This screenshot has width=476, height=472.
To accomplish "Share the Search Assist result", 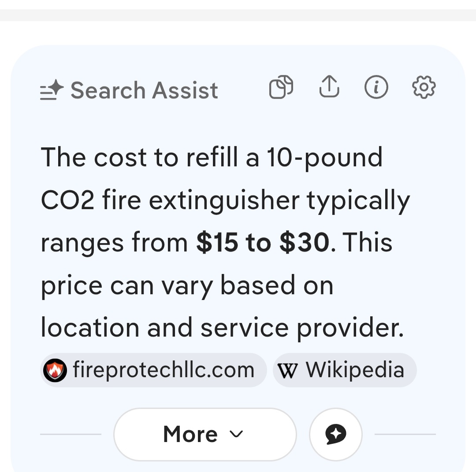I will point(329,87).
